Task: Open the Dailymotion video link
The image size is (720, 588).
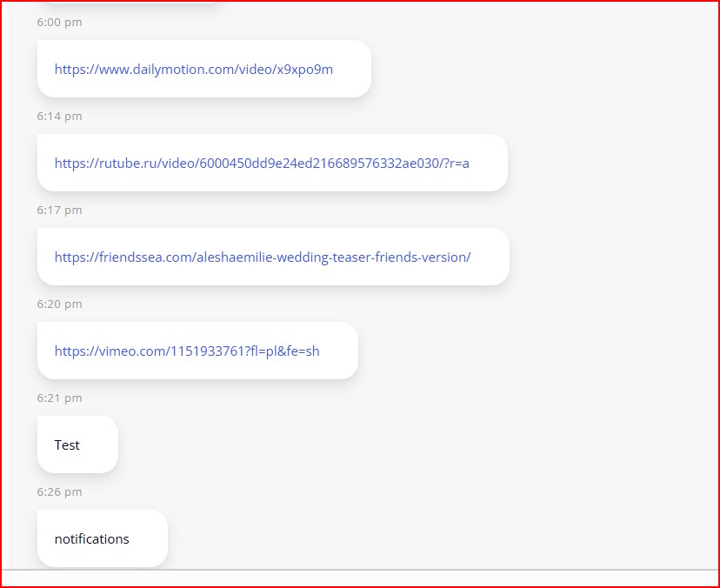Action: (193, 70)
